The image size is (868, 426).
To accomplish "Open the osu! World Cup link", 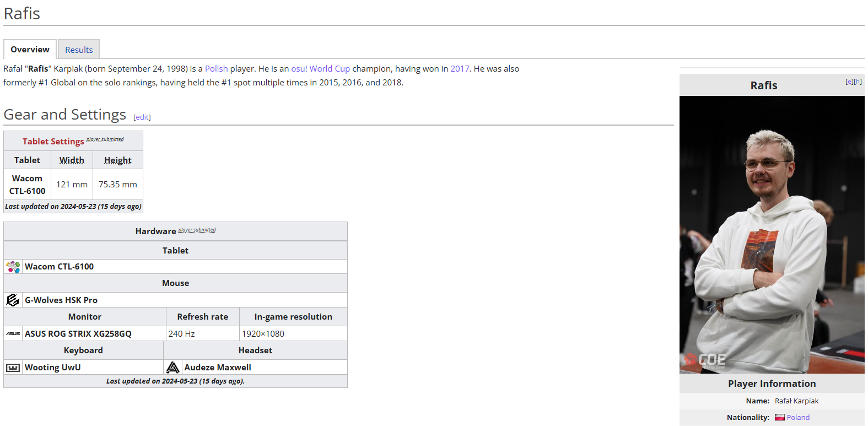I will 320,69.
